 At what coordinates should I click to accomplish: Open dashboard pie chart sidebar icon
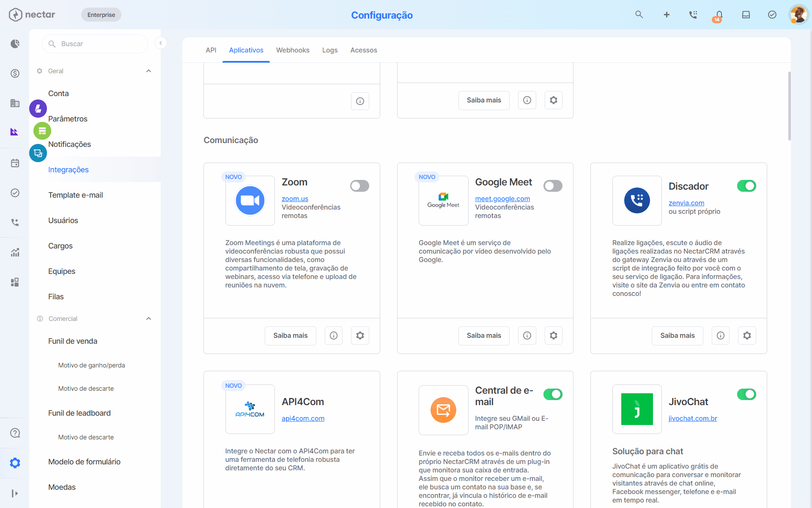point(15,44)
